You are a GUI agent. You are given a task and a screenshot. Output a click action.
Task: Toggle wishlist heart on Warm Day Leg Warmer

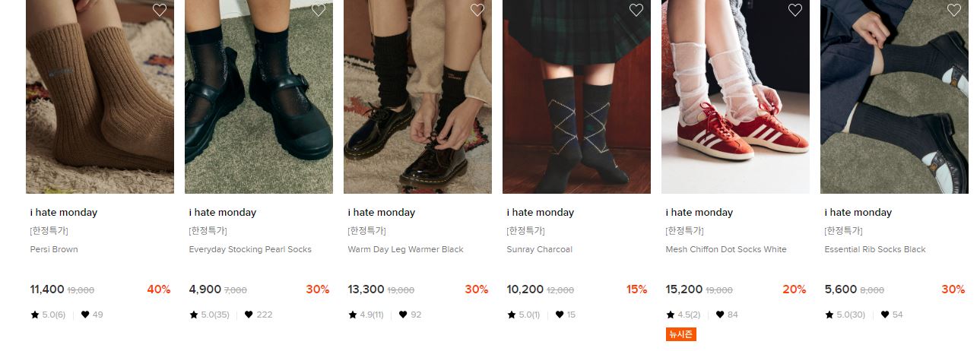(x=477, y=10)
